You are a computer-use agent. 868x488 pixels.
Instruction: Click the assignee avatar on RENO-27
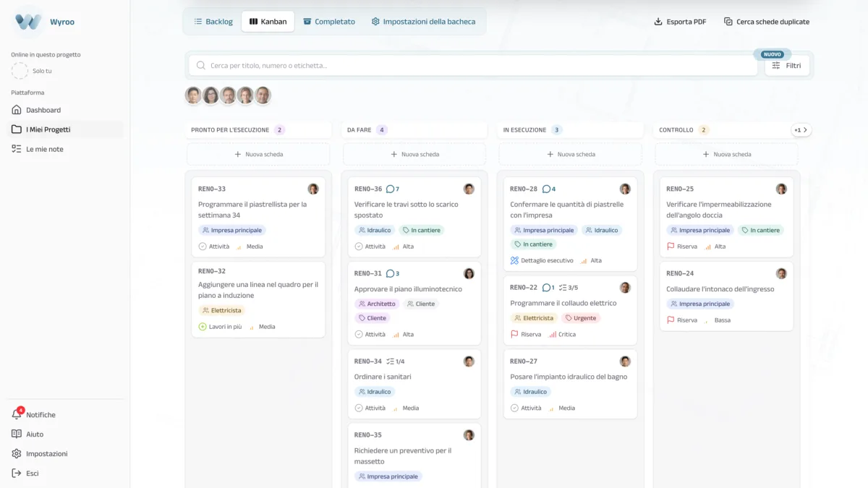[x=625, y=361]
